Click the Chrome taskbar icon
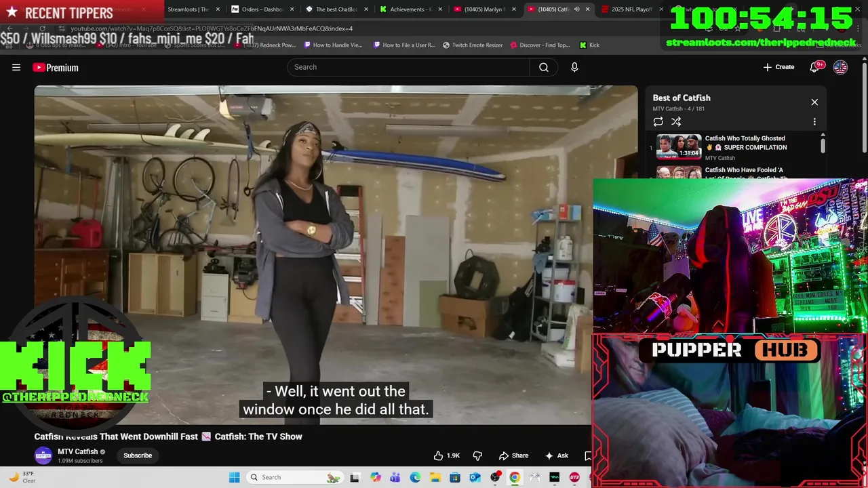Screen dimensions: 868x488 515,477
